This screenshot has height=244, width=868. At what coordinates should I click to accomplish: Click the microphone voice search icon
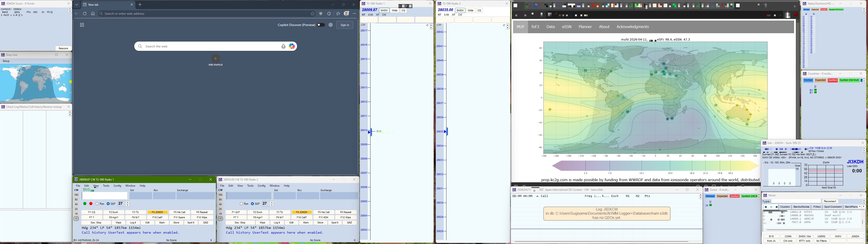[283, 47]
